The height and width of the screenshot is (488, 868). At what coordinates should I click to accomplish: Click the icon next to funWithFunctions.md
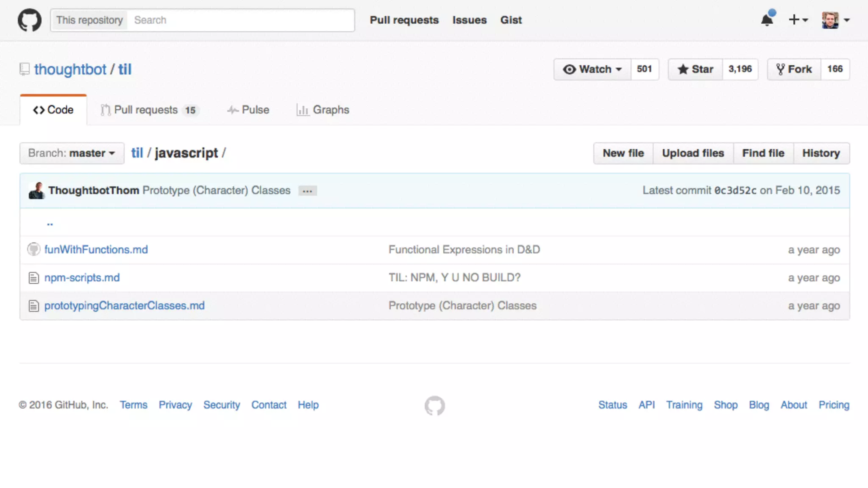click(33, 250)
